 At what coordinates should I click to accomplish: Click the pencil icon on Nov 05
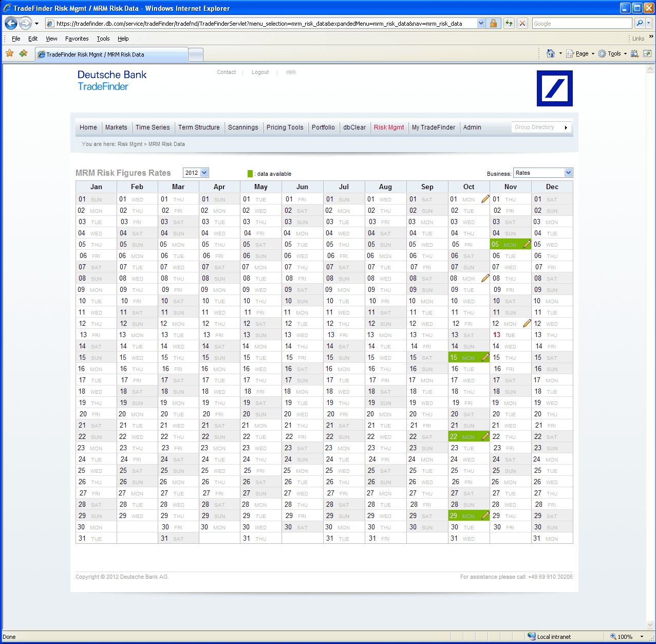(x=527, y=244)
